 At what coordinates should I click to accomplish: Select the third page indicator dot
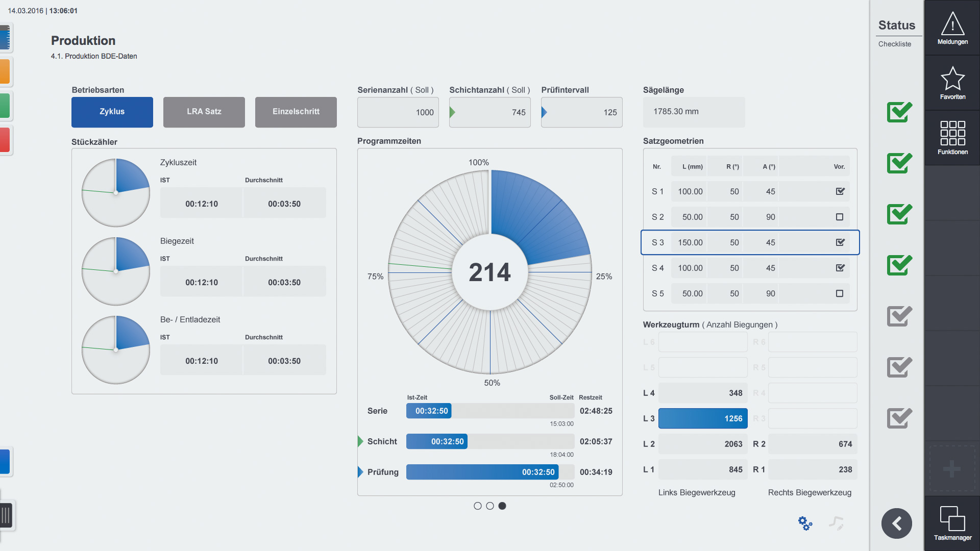pos(502,506)
